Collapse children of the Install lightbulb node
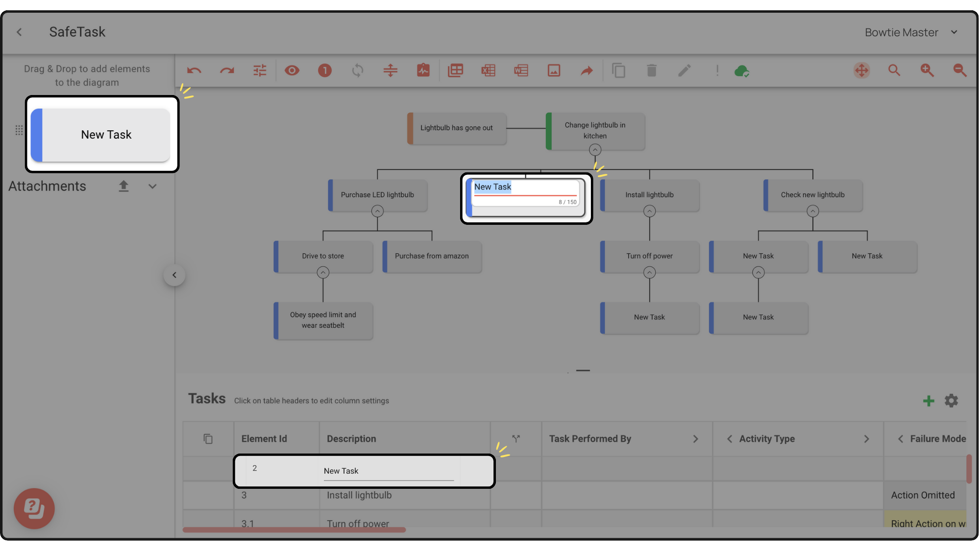The image size is (980, 551). (649, 211)
